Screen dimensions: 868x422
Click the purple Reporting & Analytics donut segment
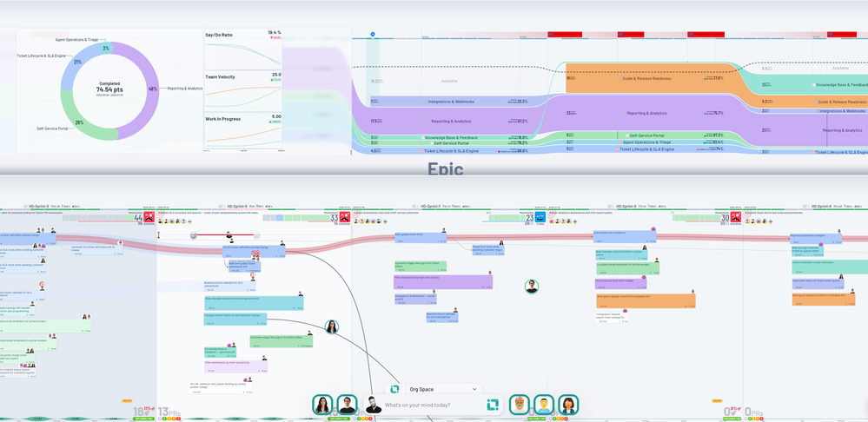tap(145, 89)
